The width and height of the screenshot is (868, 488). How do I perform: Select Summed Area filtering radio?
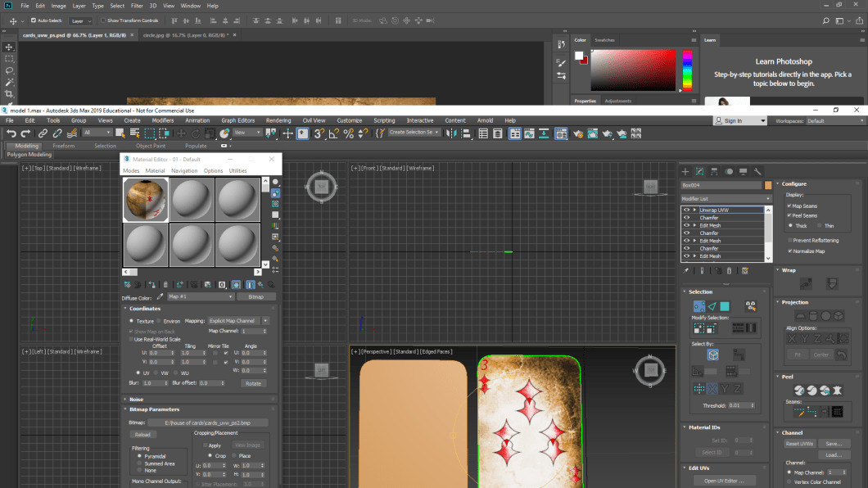(x=139, y=463)
